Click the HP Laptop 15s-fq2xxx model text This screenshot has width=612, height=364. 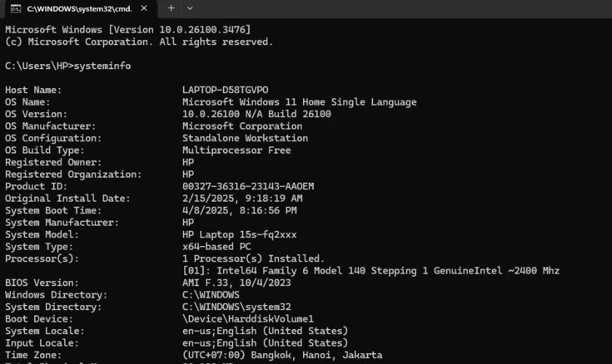pyautogui.click(x=239, y=235)
